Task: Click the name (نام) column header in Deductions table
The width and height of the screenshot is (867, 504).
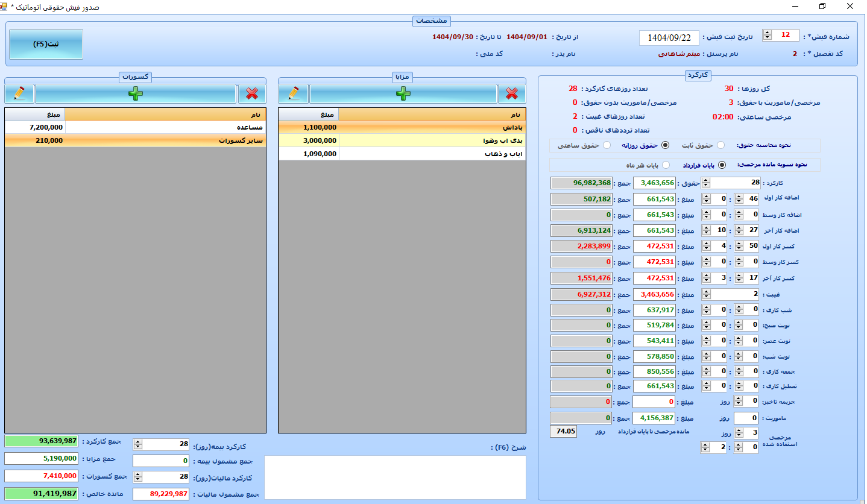Action: pos(165,115)
